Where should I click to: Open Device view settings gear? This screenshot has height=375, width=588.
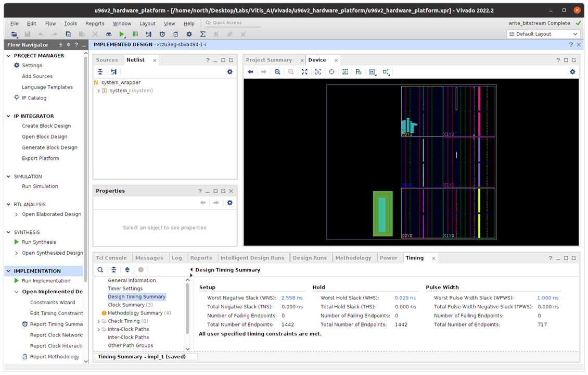click(572, 72)
